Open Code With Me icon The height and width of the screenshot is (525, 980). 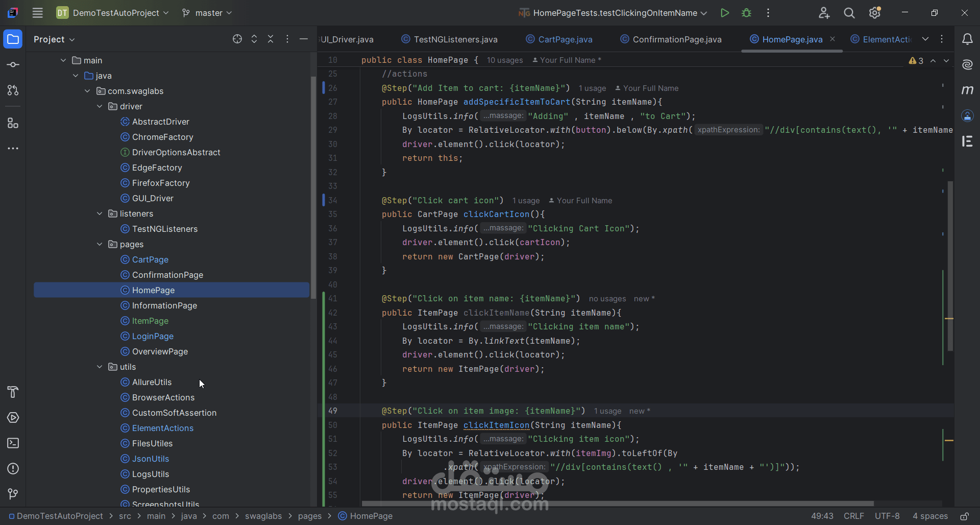824,13
